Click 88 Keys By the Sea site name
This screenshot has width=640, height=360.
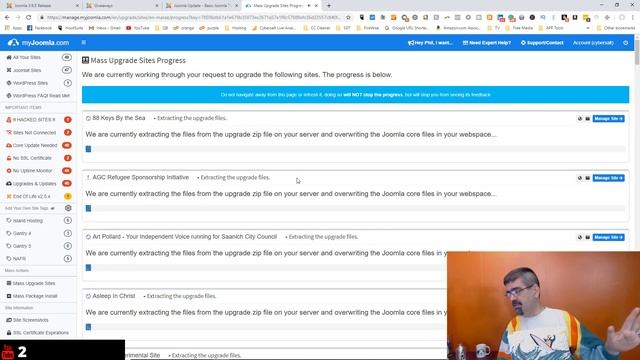point(119,118)
